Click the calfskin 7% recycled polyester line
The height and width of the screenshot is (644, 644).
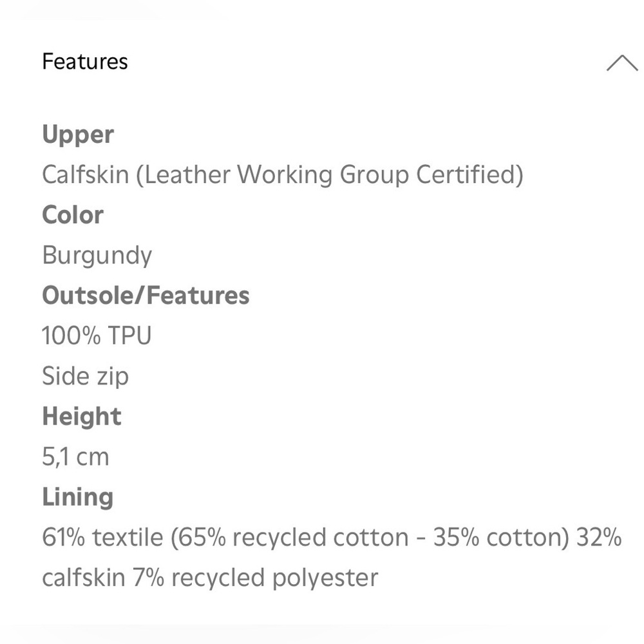point(211,578)
